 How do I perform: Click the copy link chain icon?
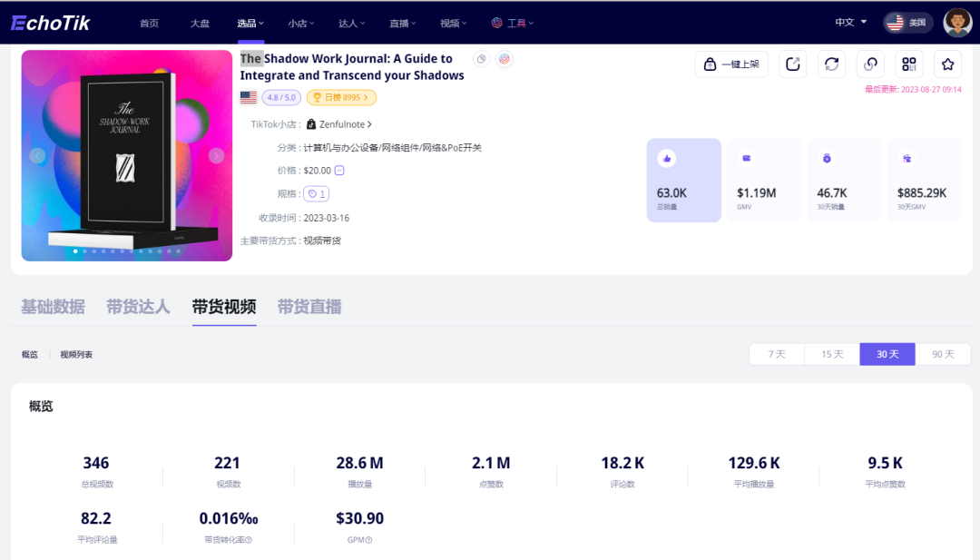870,64
